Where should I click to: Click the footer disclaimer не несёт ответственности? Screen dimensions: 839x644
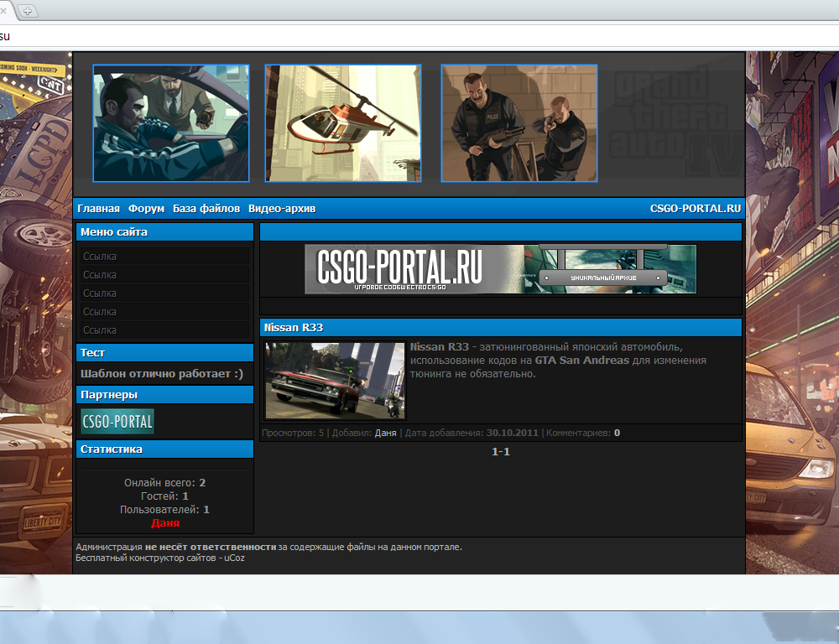click(x=211, y=548)
